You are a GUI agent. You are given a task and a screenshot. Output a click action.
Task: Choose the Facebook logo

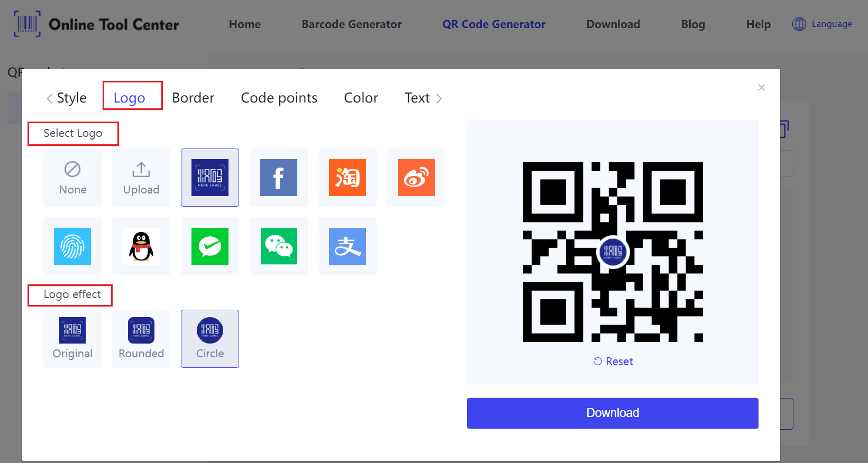pos(279,178)
